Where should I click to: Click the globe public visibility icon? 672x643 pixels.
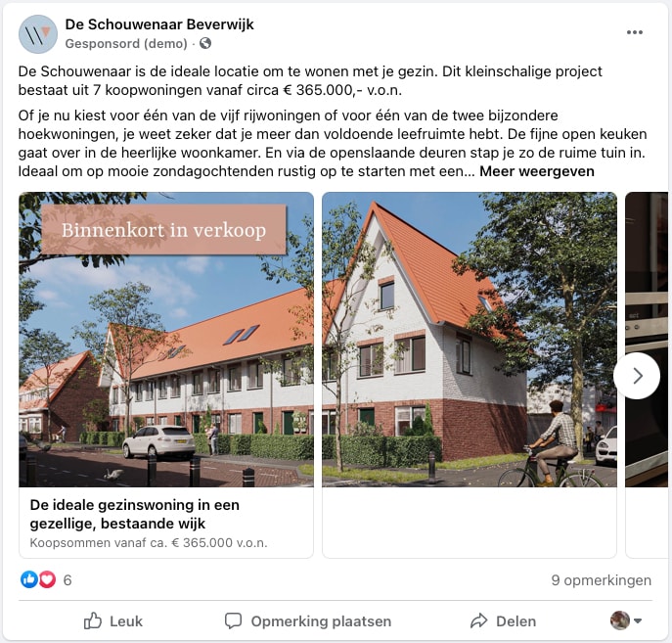(205, 43)
